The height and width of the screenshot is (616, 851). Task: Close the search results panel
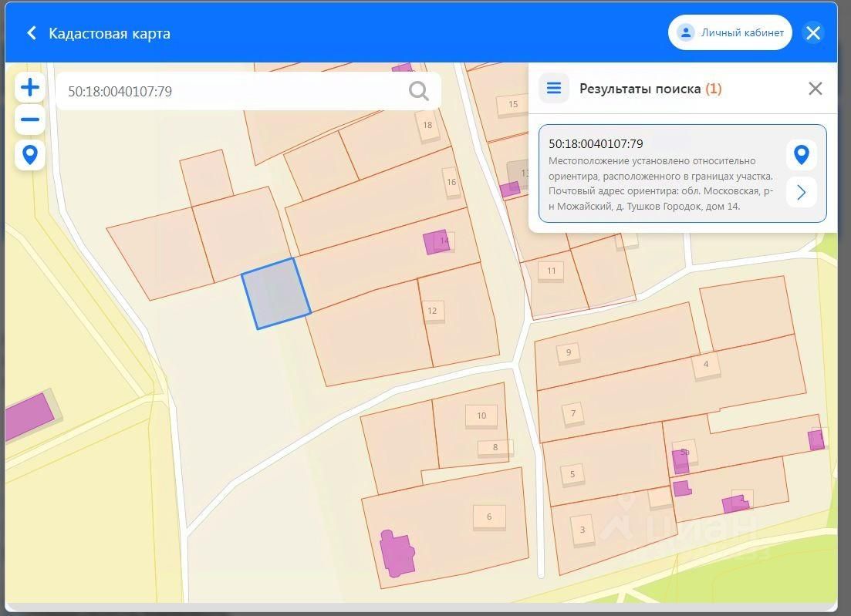816,89
